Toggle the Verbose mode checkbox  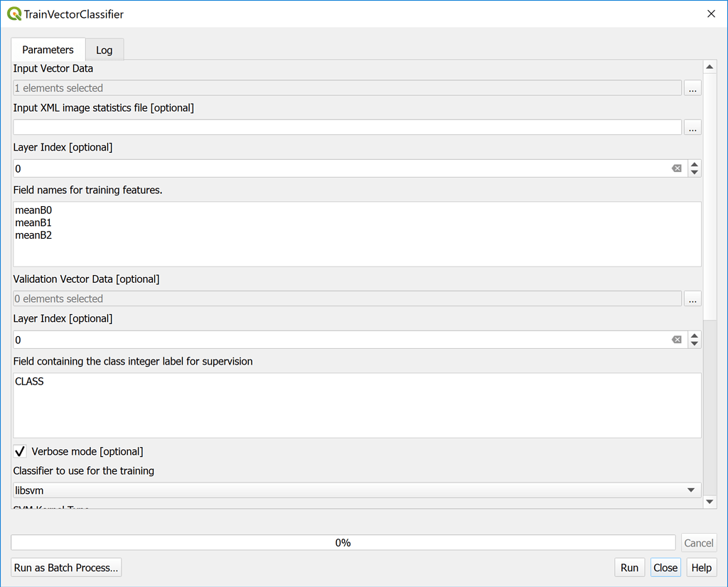19,451
